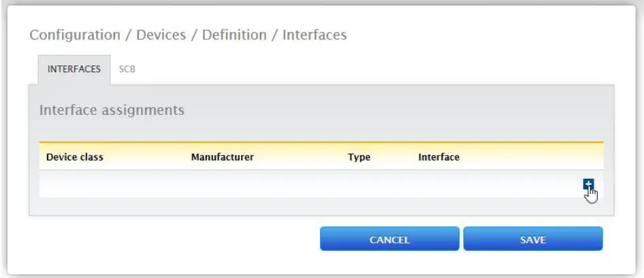This screenshot has height=278, width=644.
Task: Click the Interface column header
Action: (438, 157)
